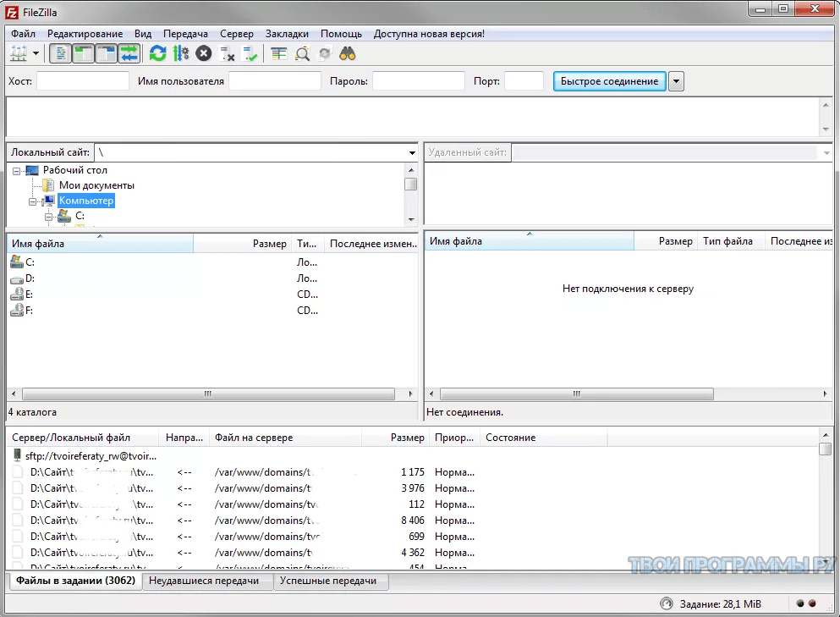Click the reconnect to last server icon
Image resolution: width=840 pixels, height=617 pixels.
coord(250,53)
